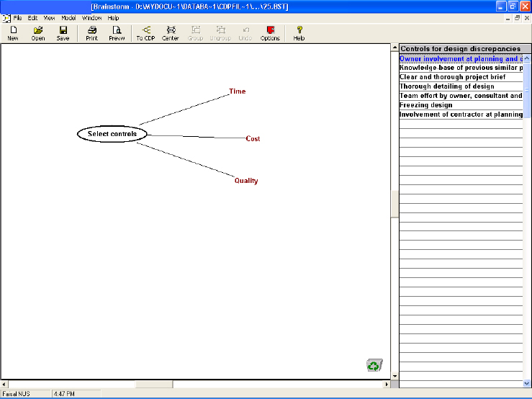The width and height of the screenshot is (532, 399).
Task: Open print preview via the Prevw icon
Action: (117, 33)
